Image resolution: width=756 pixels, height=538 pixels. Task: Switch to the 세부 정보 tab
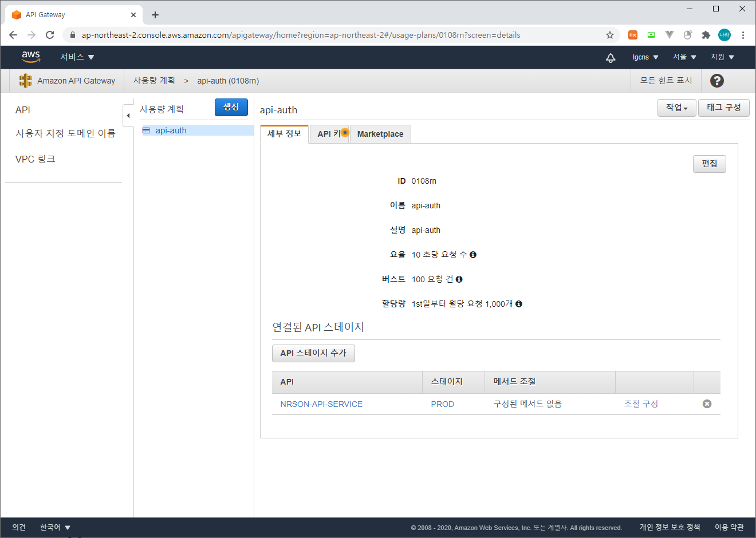[x=285, y=134]
